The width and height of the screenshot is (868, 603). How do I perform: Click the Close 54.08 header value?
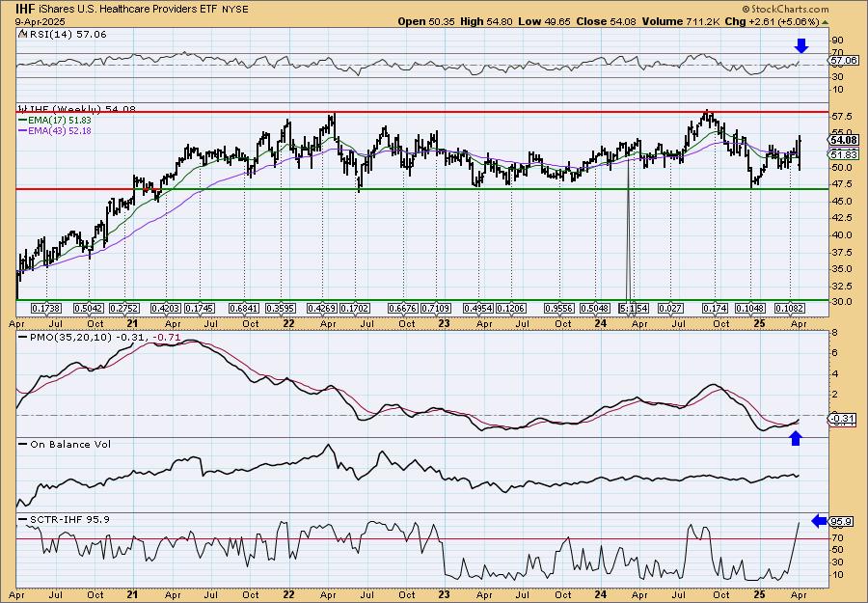click(x=605, y=21)
